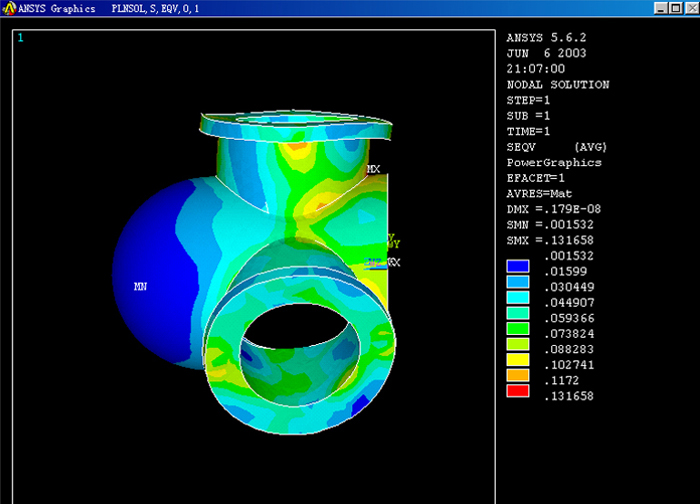Screen dimensions: 700x504
Task: Close the ANSYS Graphics window
Action: [x=693, y=8]
